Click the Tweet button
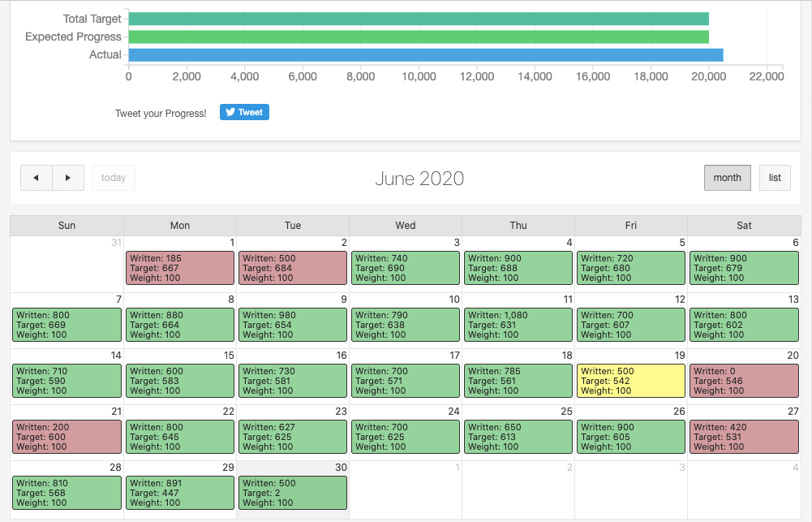812x522 pixels. [244, 112]
